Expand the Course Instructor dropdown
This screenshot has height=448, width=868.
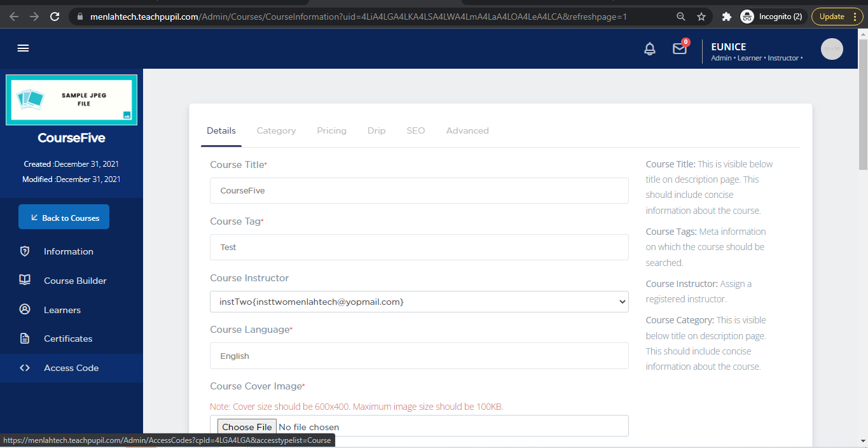[419, 302]
